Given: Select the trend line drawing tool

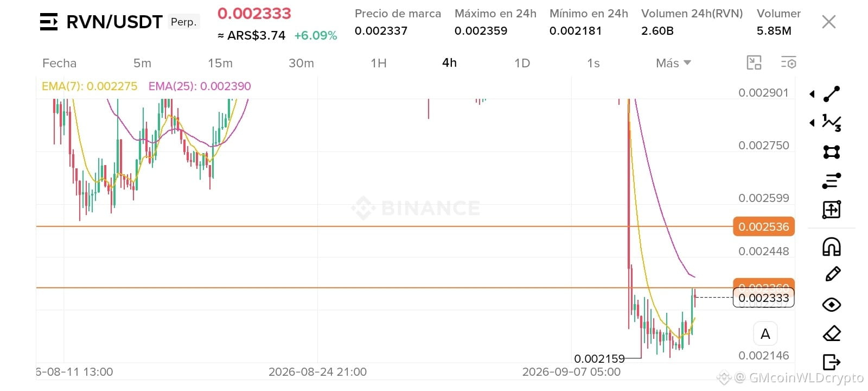Looking at the screenshot, I should click(x=832, y=94).
